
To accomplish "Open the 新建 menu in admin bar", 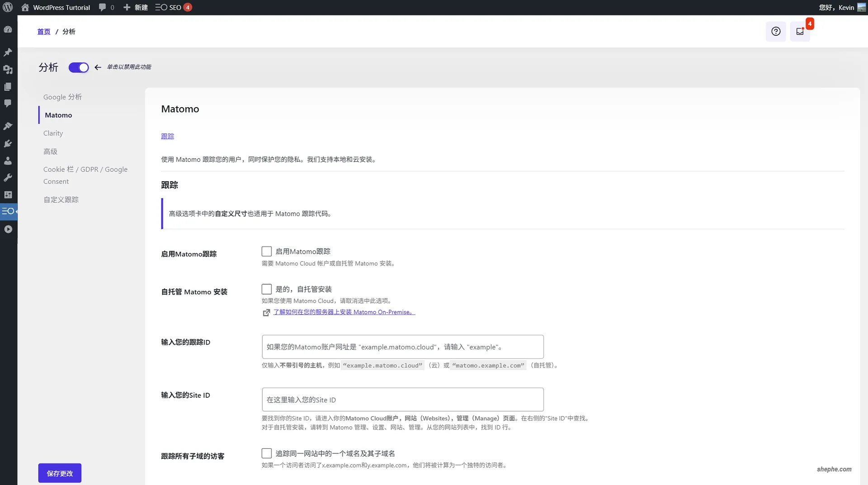I will click(135, 7).
